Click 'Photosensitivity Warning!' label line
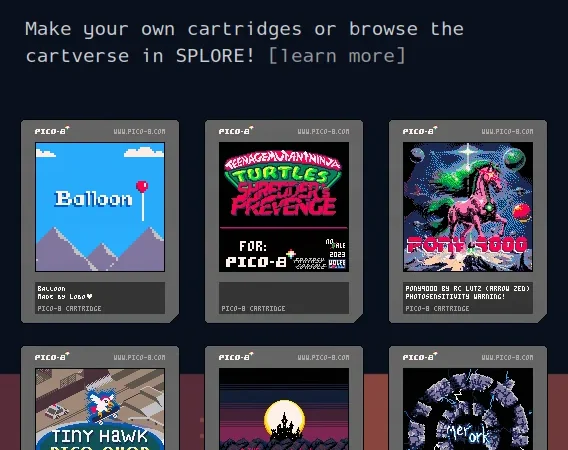The width and height of the screenshot is (568, 450). pyautogui.click(x=455, y=296)
